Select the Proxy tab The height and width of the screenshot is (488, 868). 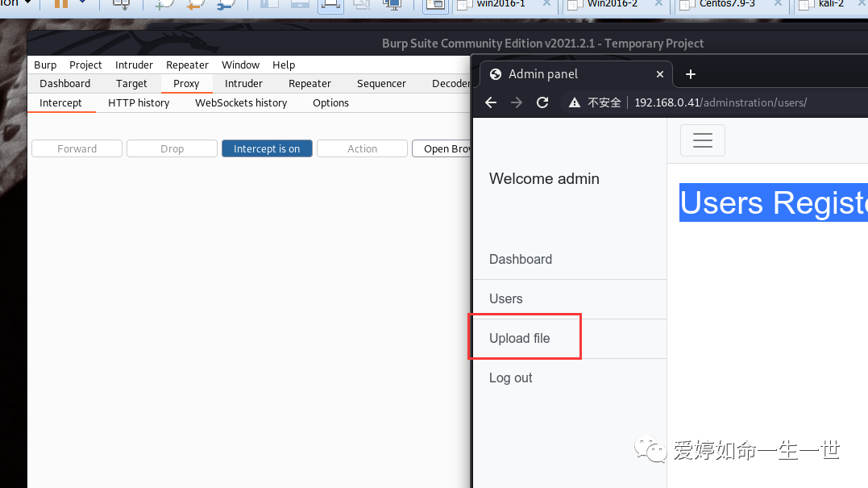tap(186, 83)
